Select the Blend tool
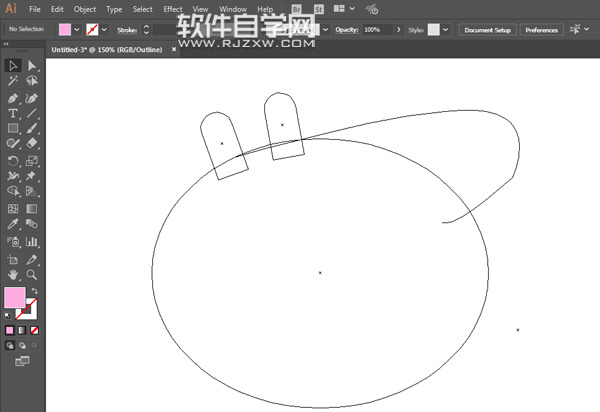This screenshot has height=412, width=600. (32, 223)
